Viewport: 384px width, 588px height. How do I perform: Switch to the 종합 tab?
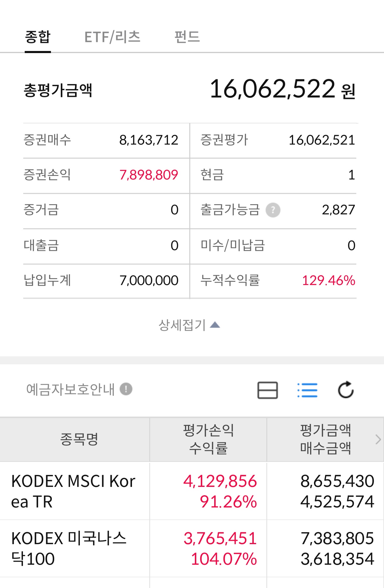point(38,37)
